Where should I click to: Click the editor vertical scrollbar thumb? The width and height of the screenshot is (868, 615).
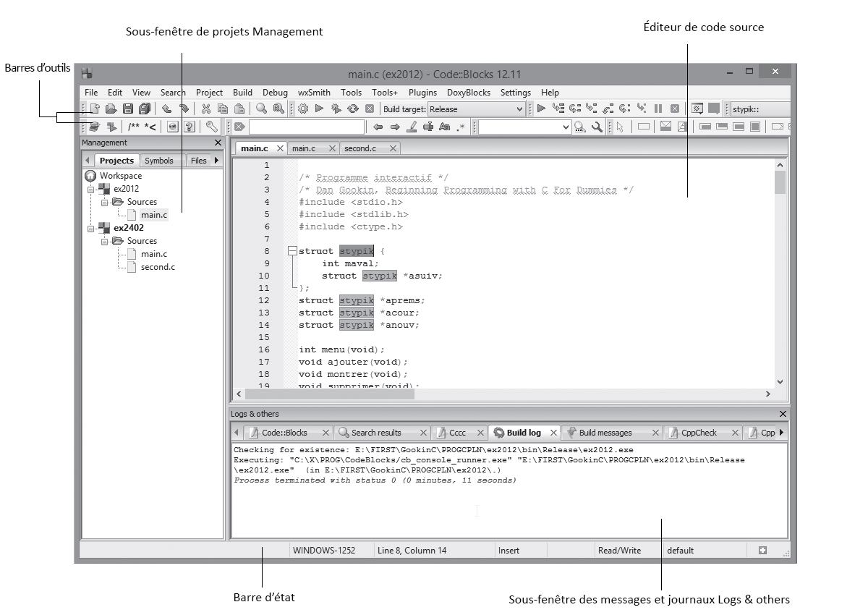pos(780,182)
